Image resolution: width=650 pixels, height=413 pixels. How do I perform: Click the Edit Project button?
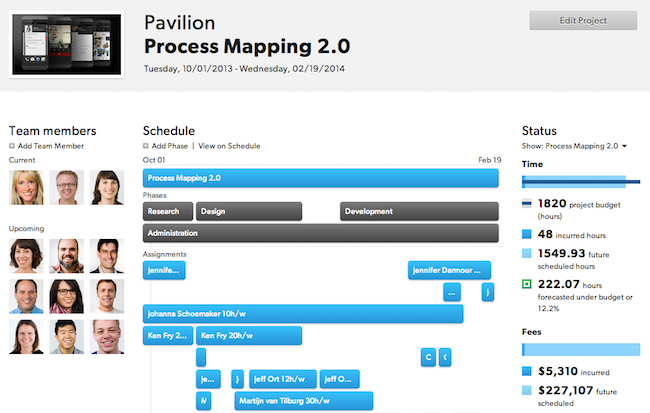coord(582,21)
